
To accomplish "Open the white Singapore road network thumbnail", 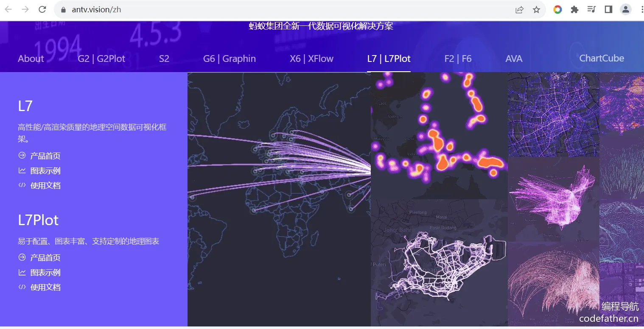I will pyautogui.click(x=439, y=263).
